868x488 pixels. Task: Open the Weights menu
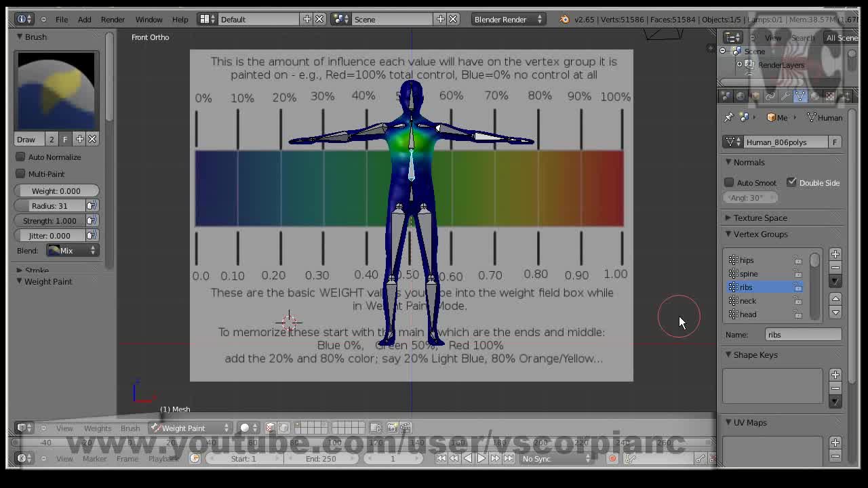tap(97, 428)
